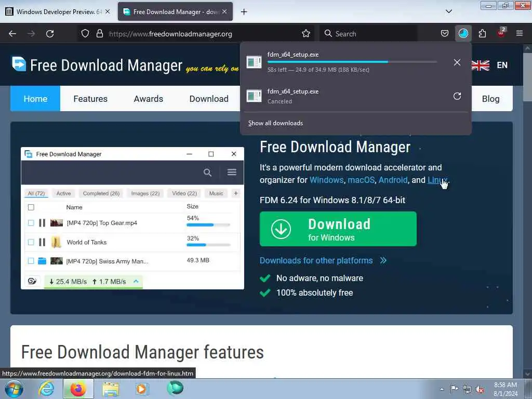Image resolution: width=532 pixels, height=399 pixels.
Task: Open the green round taskbar app
Action: coord(175,388)
